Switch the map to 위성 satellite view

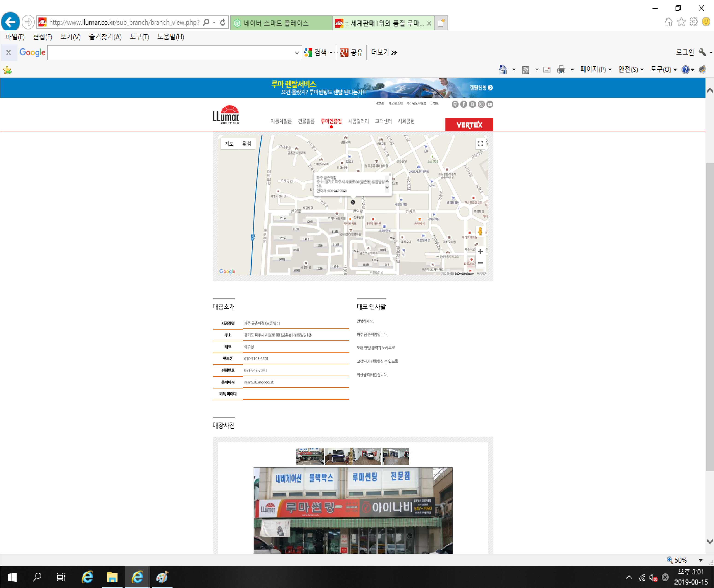pyautogui.click(x=246, y=144)
